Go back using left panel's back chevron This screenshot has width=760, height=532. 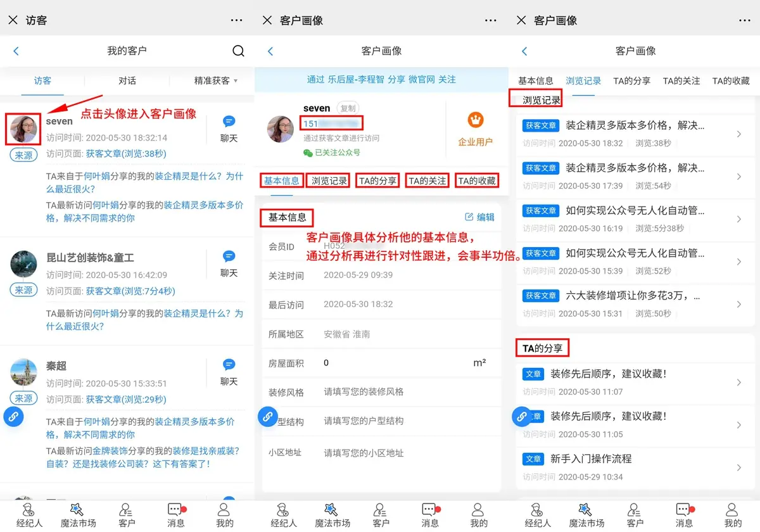click(x=16, y=51)
